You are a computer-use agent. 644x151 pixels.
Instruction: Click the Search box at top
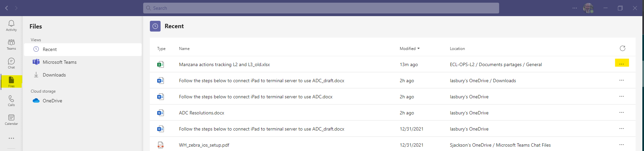pyautogui.click(x=321, y=8)
